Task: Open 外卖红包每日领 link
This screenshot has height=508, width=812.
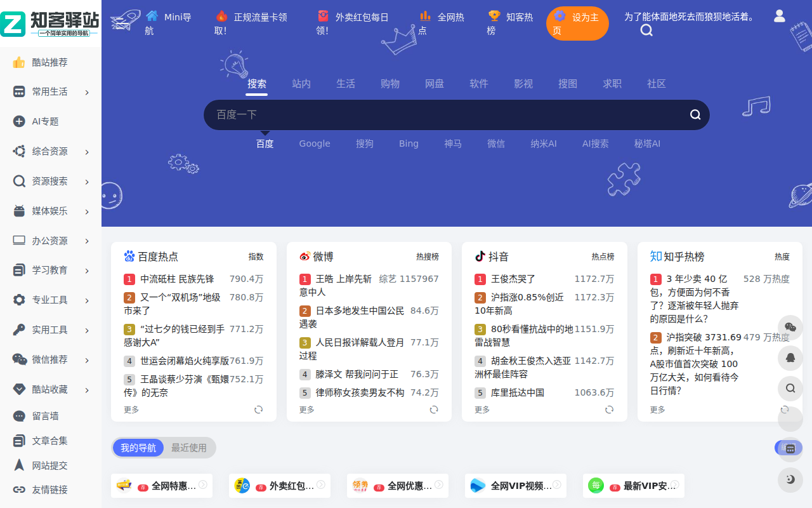Action: (353, 23)
